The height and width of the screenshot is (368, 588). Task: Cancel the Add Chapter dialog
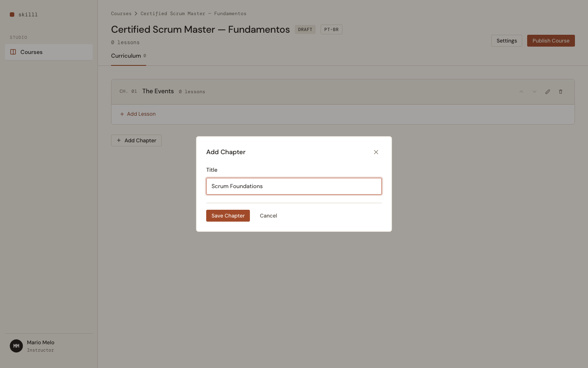point(268,215)
